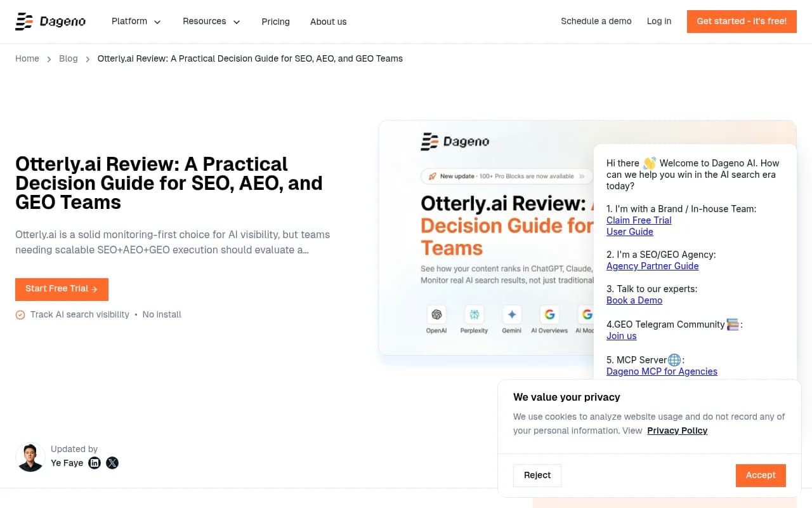Open Agency Partner Guide link
The height and width of the screenshot is (508, 812).
pos(652,266)
